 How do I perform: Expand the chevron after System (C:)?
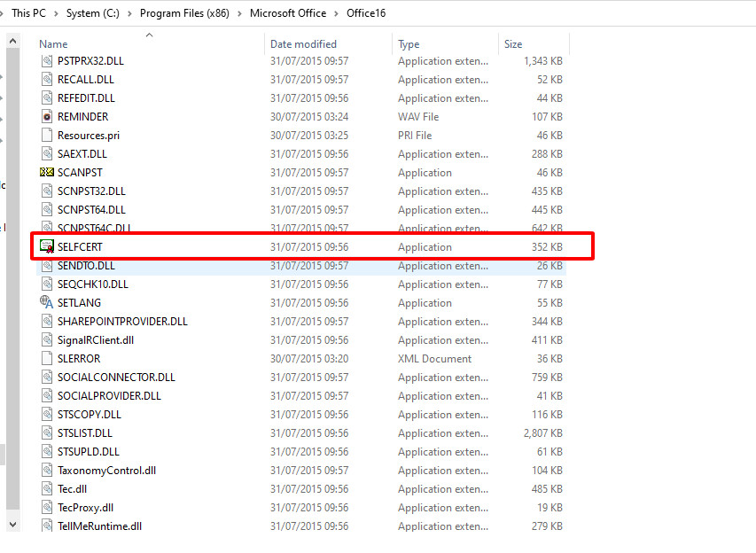click(129, 13)
